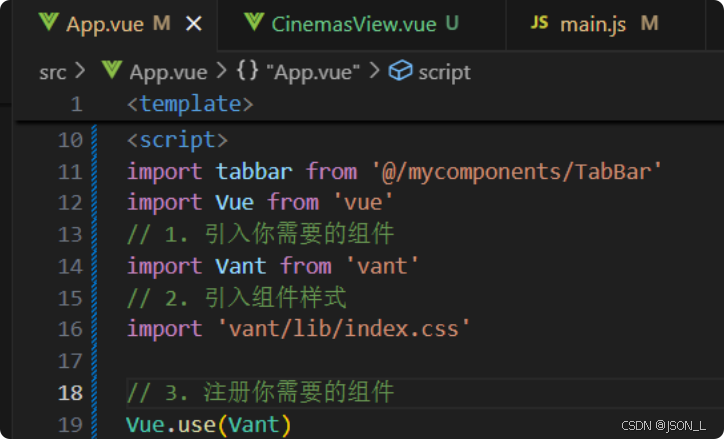
Task: Click Vue file icon on CinemasView.vue tab
Action: pyautogui.click(x=254, y=22)
